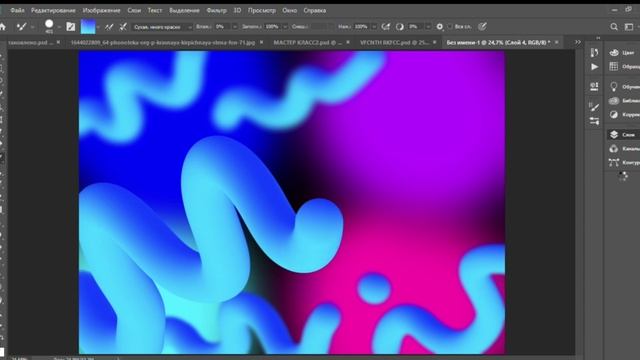Expand the brush tip picker arrow
This screenshot has height=360, width=640.
59,27
